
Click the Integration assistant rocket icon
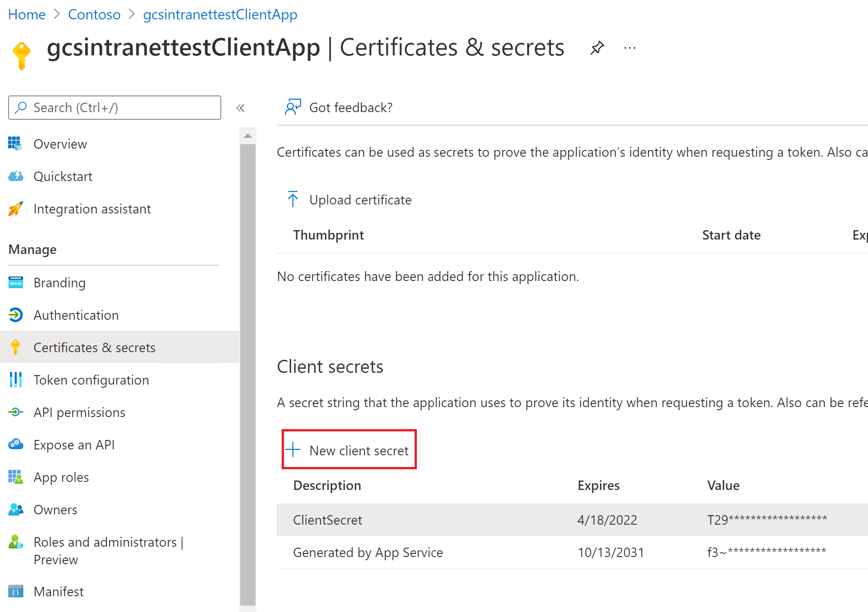pyautogui.click(x=16, y=209)
